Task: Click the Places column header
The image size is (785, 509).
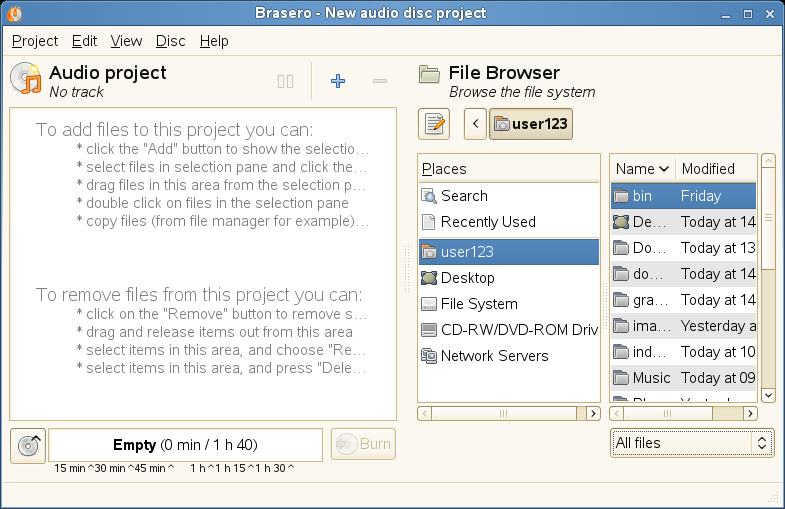Action: click(509, 169)
